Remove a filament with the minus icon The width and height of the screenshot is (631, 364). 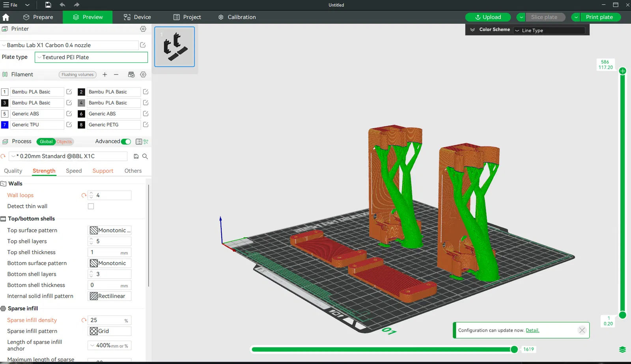[116, 75]
